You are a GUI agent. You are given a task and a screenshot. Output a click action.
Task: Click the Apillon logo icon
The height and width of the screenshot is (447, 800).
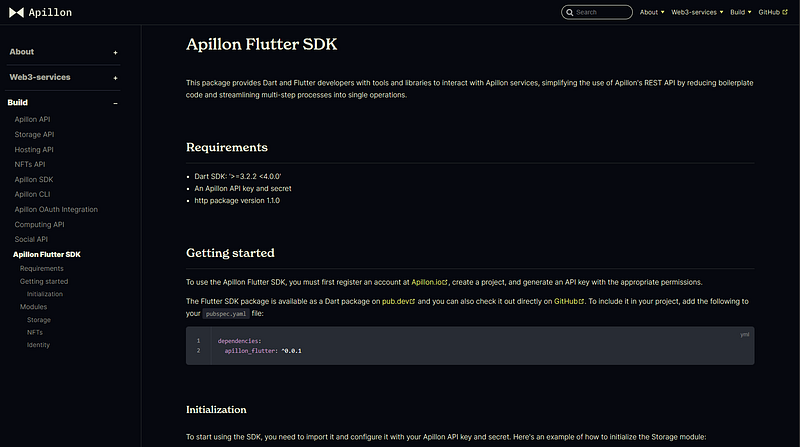coord(16,12)
